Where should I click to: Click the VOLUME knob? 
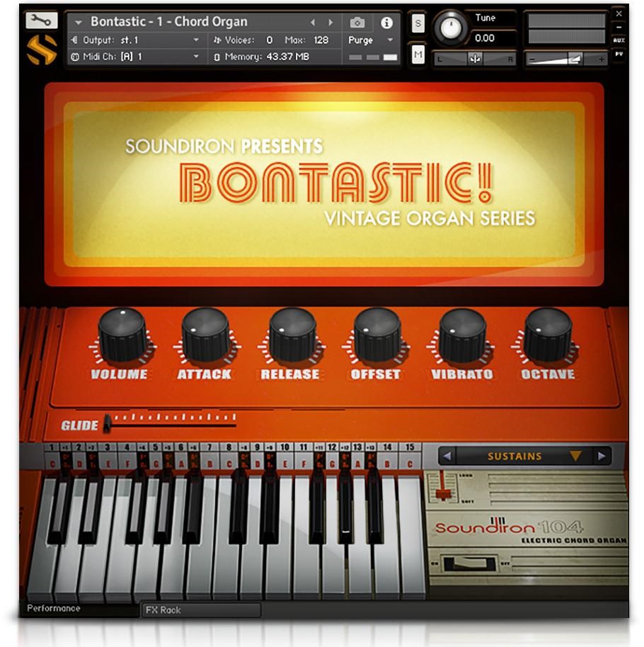click(122, 334)
